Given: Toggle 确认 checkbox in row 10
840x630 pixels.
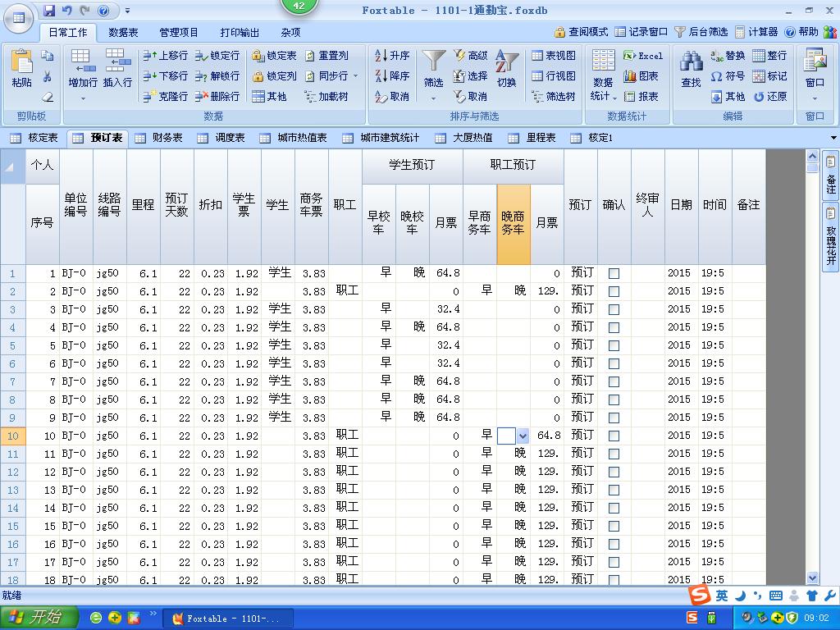Looking at the screenshot, I should (x=614, y=436).
